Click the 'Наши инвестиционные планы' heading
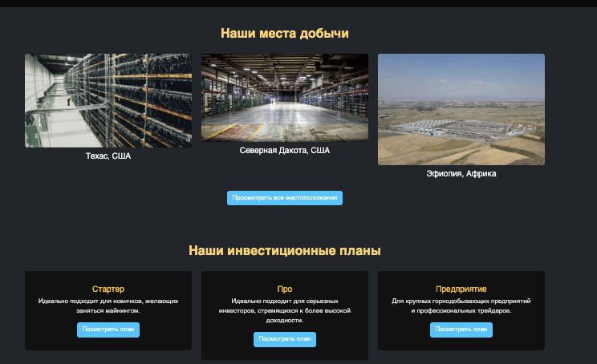This screenshot has width=597, height=364. point(284,250)
